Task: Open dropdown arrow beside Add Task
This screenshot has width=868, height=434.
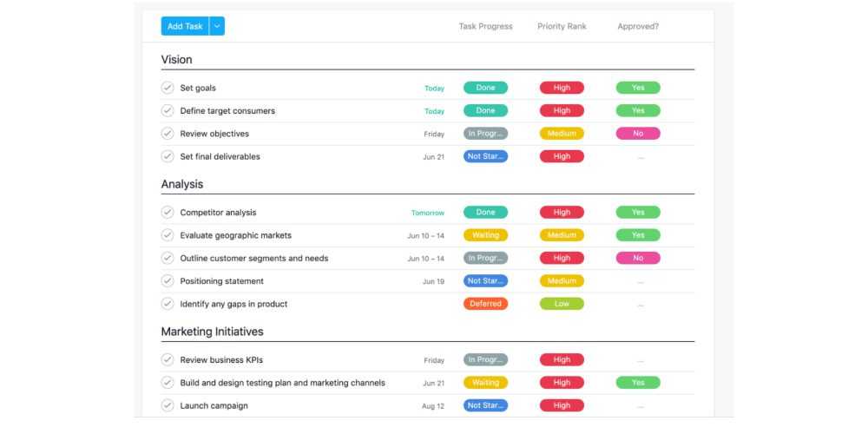Action: click(217, 26)
